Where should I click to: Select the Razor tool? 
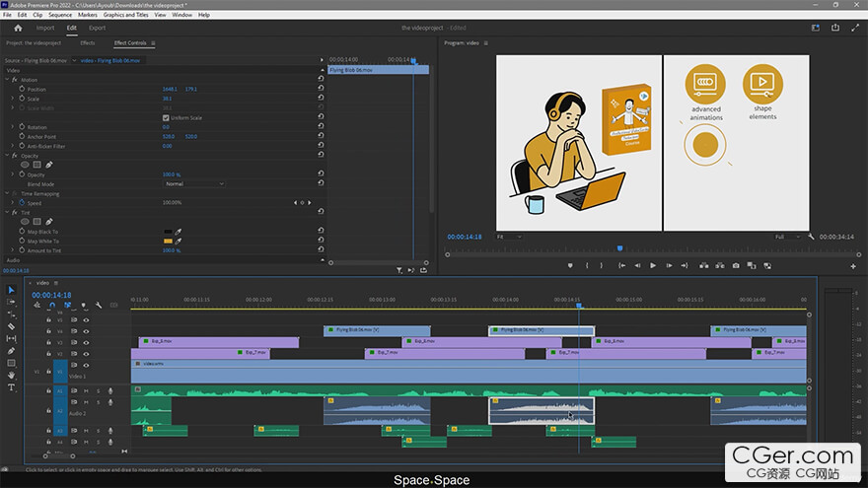pyautogui.click(x=11, y=326)
